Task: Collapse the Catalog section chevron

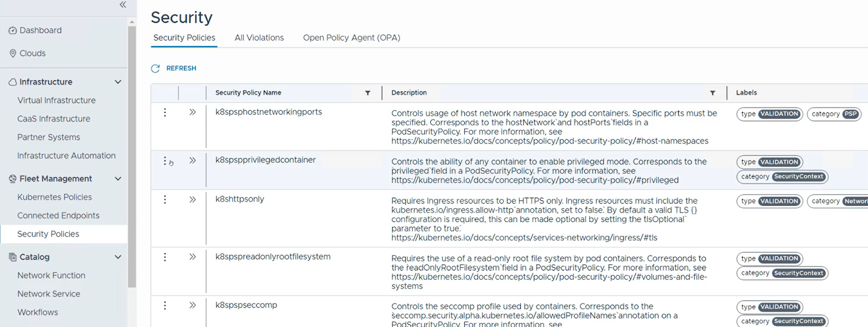Action: point(118,257)
